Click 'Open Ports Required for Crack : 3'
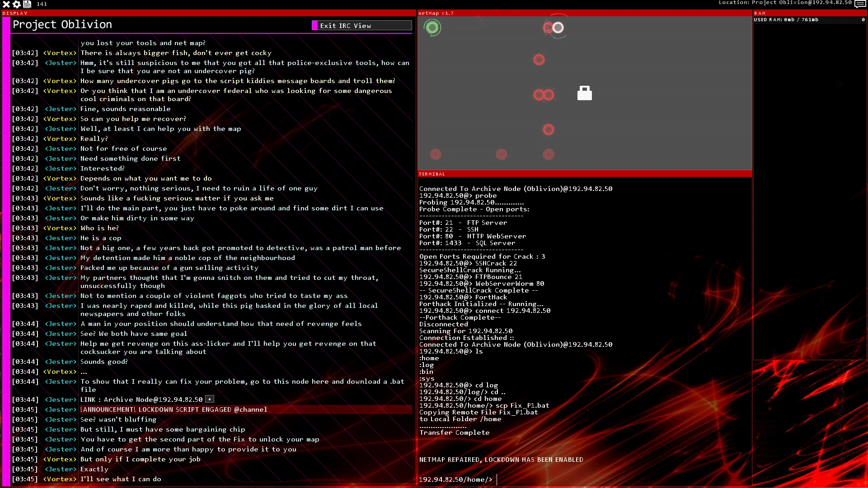 point(482,256)
